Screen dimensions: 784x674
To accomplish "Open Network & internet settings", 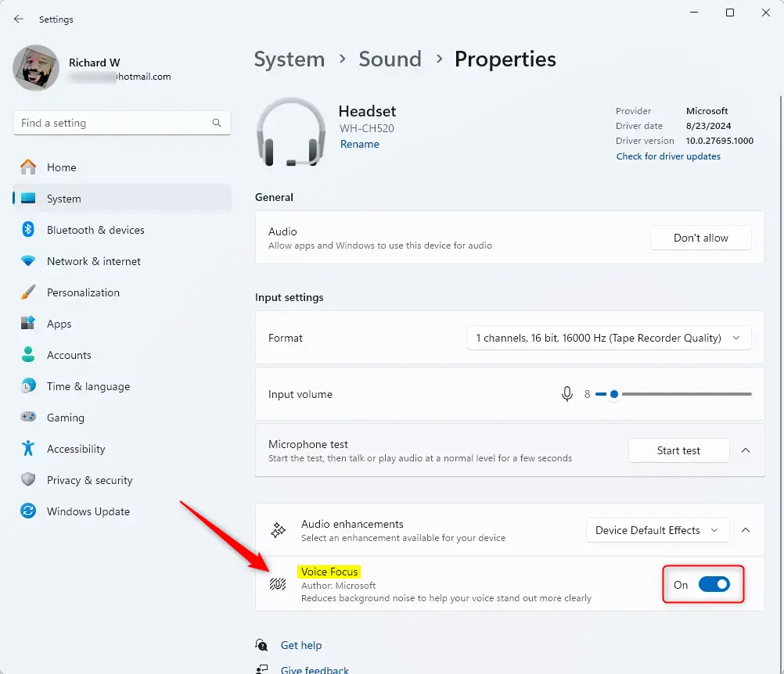I will (x=95, y=261).
